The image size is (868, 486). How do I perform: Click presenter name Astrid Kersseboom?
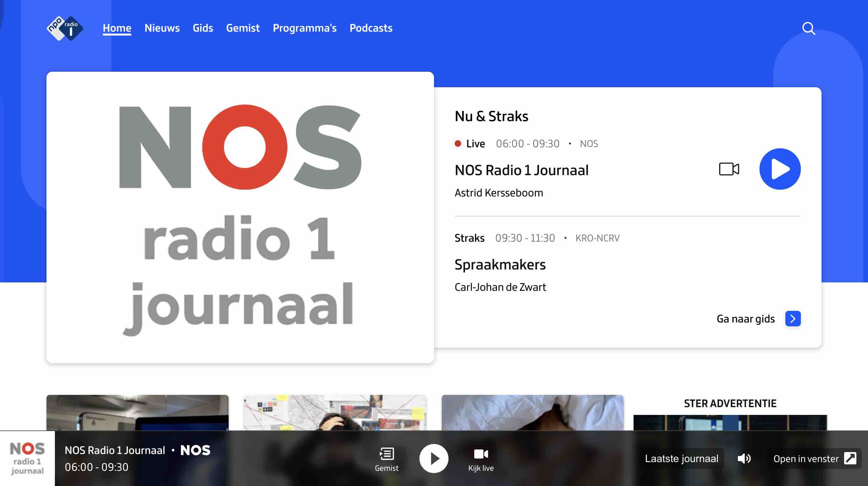click(499, 193)
